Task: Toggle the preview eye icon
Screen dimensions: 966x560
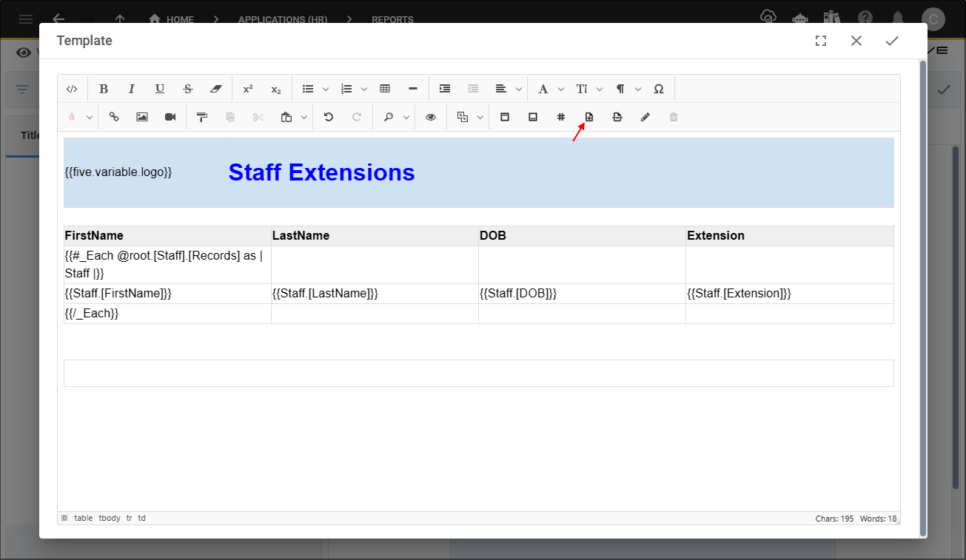Action: coord(430,116)
